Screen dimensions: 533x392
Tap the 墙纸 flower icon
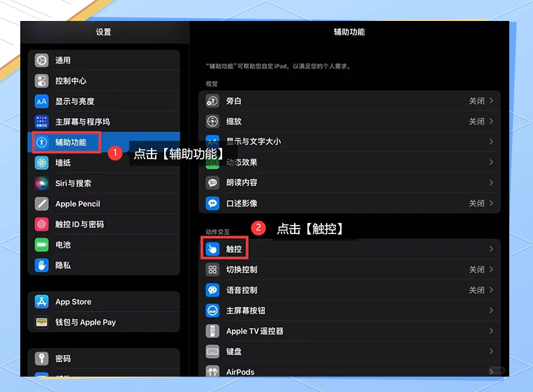[x=41, y=163]
